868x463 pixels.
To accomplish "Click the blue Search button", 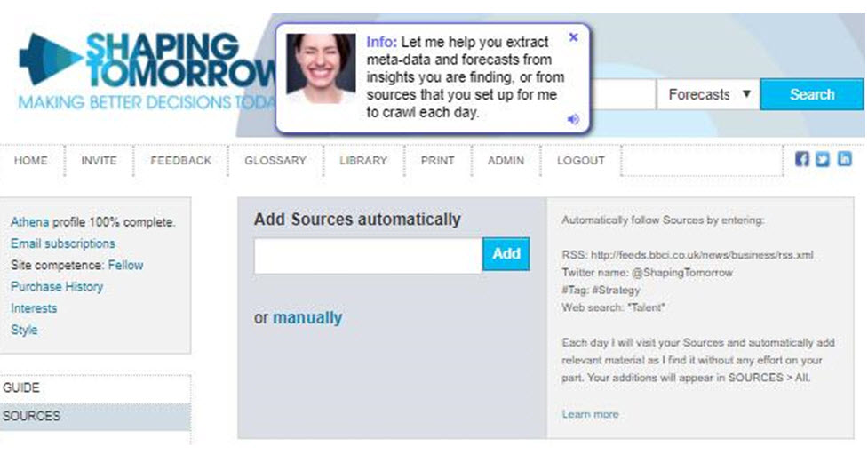I will [x=811, y=94].
